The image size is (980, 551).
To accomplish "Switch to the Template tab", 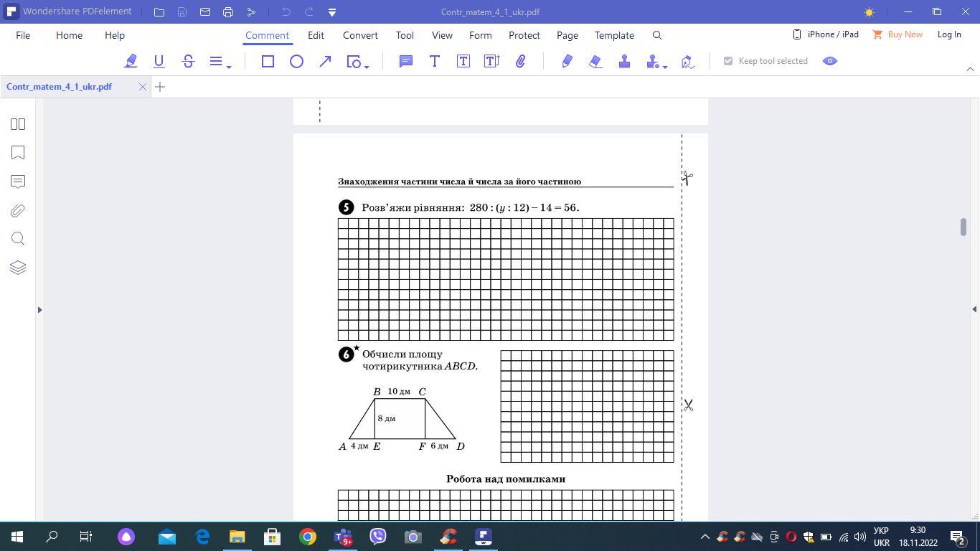I will 614,35.
